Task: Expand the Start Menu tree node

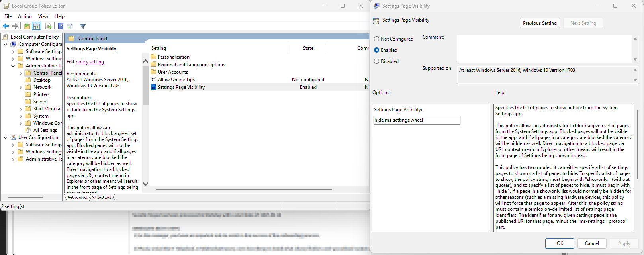Action: [x=20, y=109]
